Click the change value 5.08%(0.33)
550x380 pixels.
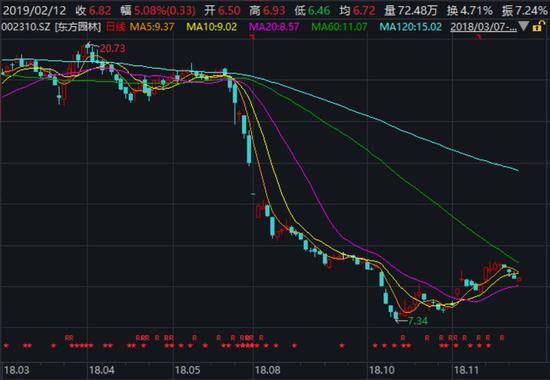[x=165, y=11]
